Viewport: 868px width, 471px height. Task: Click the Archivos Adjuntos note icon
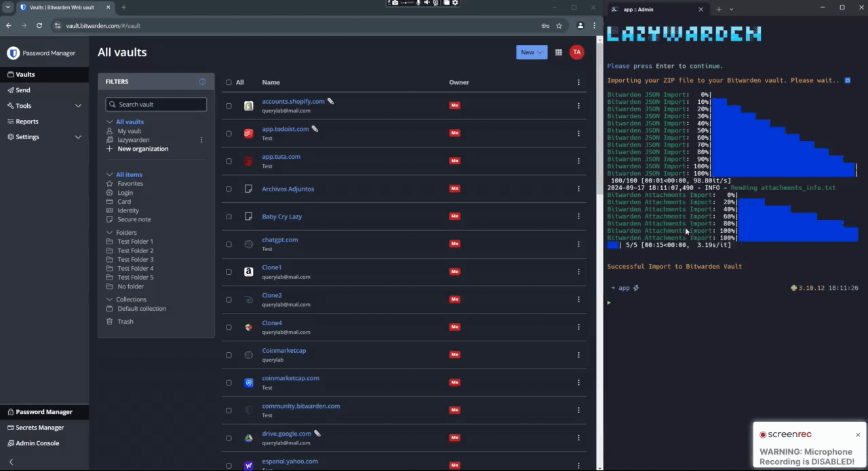point(249,189)
